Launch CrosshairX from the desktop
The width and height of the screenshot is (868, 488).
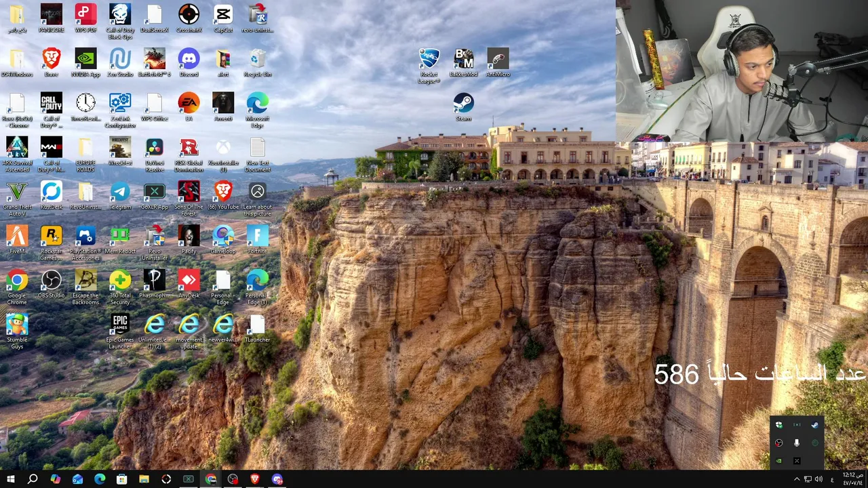pyautogui.click(x=189, y=18)
